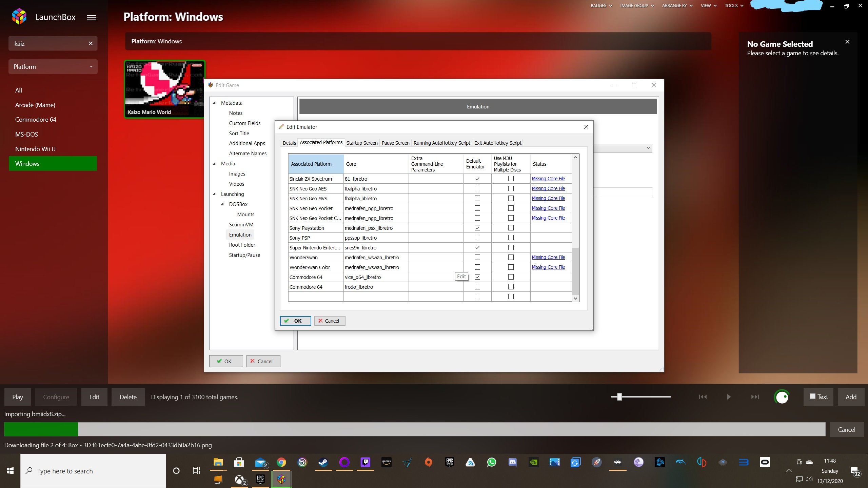Enable M3U Playlists for WonderSwan Color
This screenshot has width=868, height=488.
click(511, 267)
